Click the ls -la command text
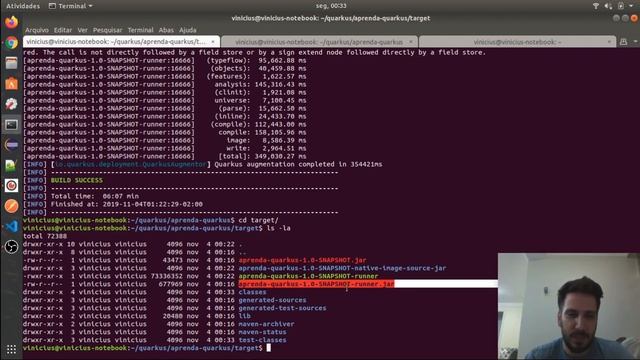 coord(278,228)
